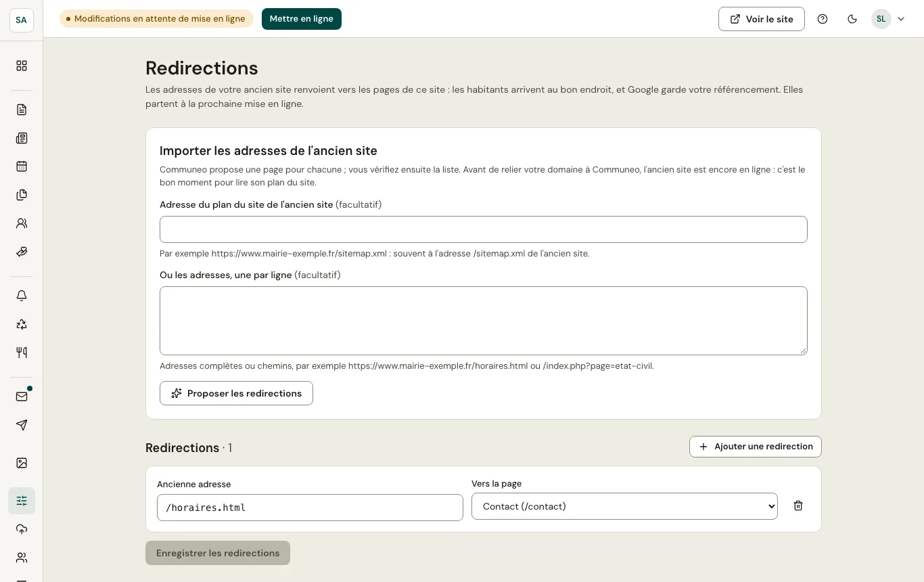Click the 'Ancienne adresse' field containing /horaires.html

pos(310,508)
